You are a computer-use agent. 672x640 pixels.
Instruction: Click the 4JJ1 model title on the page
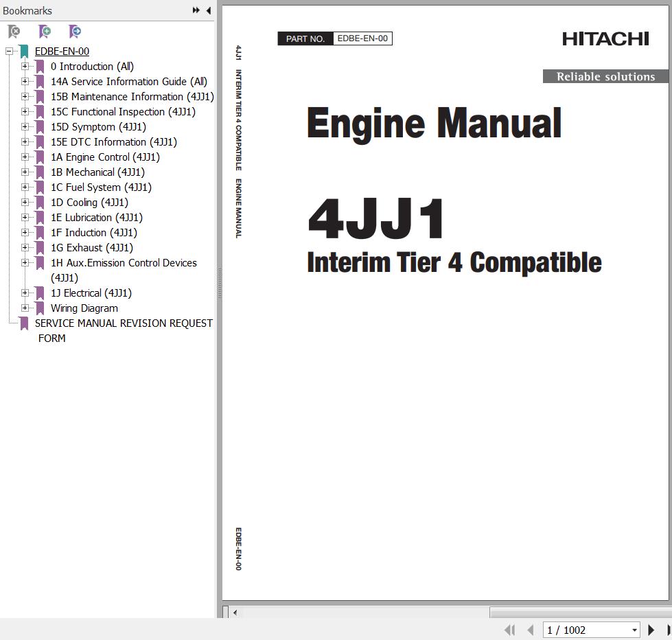pos(375,218)
